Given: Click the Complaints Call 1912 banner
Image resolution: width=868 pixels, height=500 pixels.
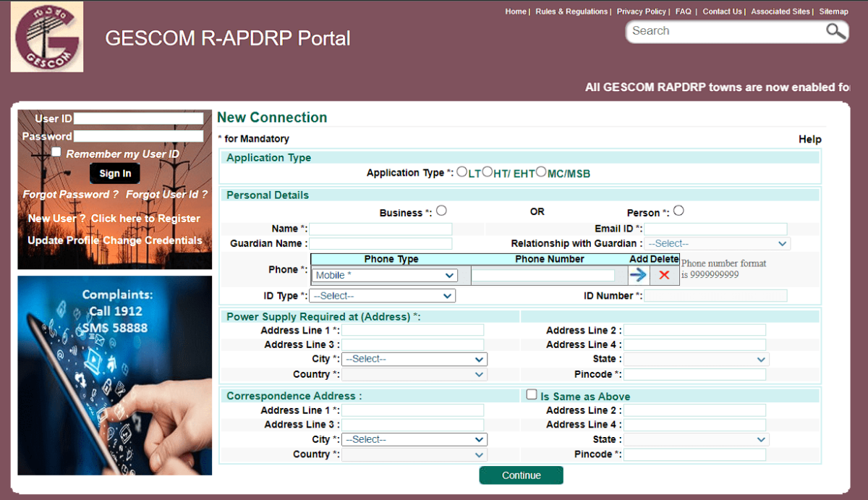Looking at the screenshot, I should point(115,376).
